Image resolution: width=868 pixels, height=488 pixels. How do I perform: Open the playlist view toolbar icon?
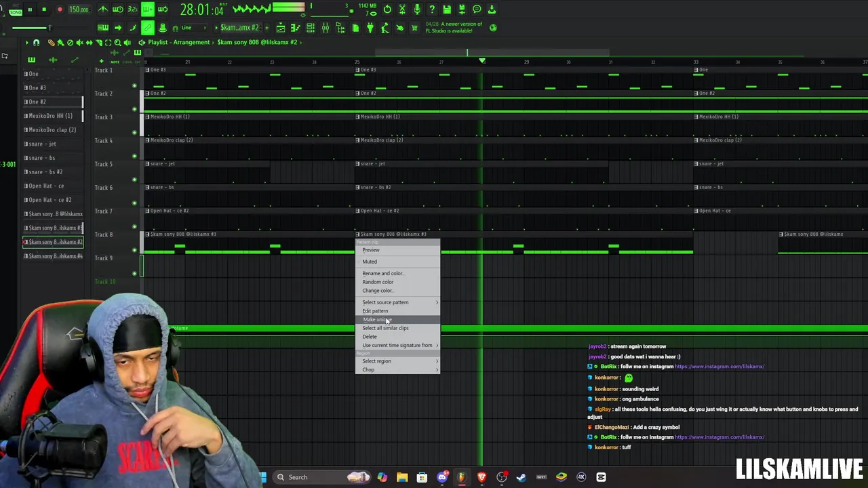(281, 28)
